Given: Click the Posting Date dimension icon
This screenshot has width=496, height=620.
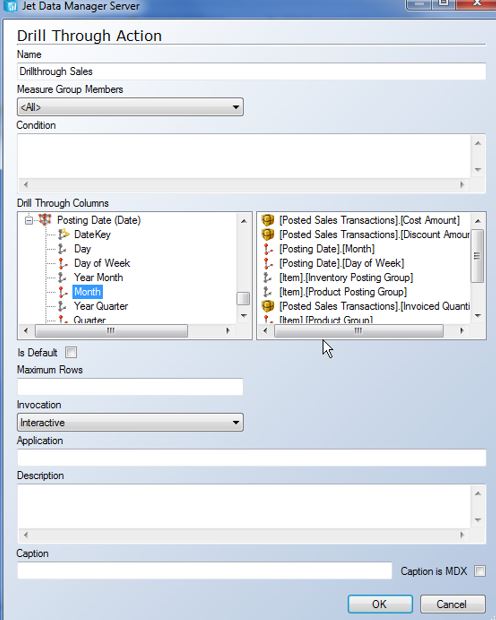Looking at the screenshot, I should 45,219.
